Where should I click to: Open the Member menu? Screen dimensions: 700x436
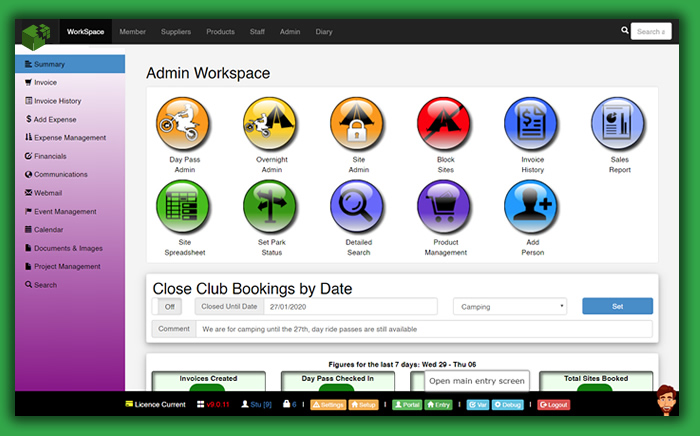pos(133,32)
